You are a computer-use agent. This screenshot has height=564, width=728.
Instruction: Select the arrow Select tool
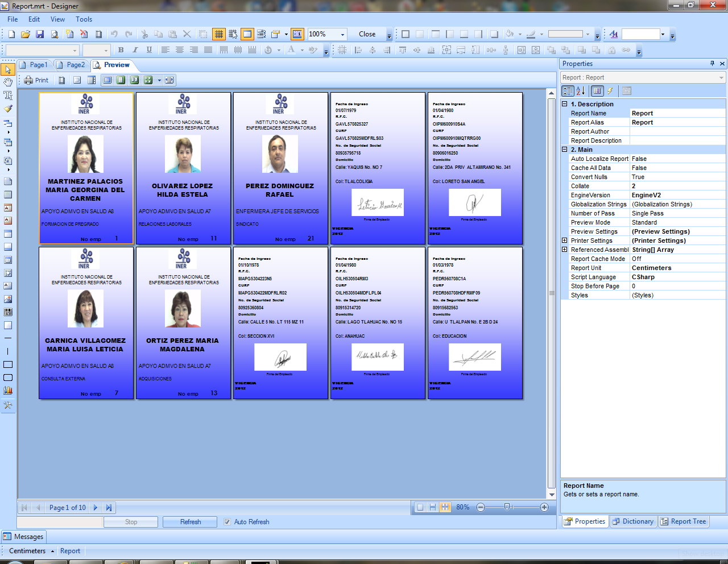8,70
